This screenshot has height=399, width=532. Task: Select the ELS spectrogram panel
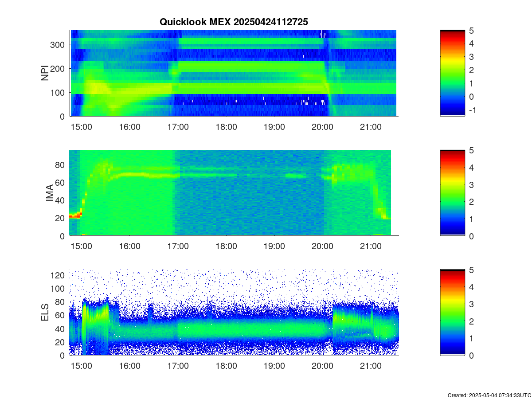[233, 312]
